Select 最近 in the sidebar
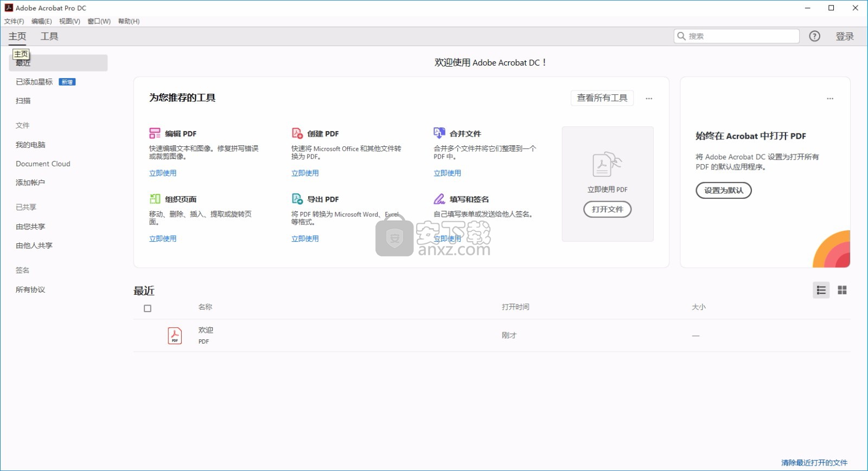Image resolution: width=868 pixels, height=471 pixels. (x=58, y=63)
